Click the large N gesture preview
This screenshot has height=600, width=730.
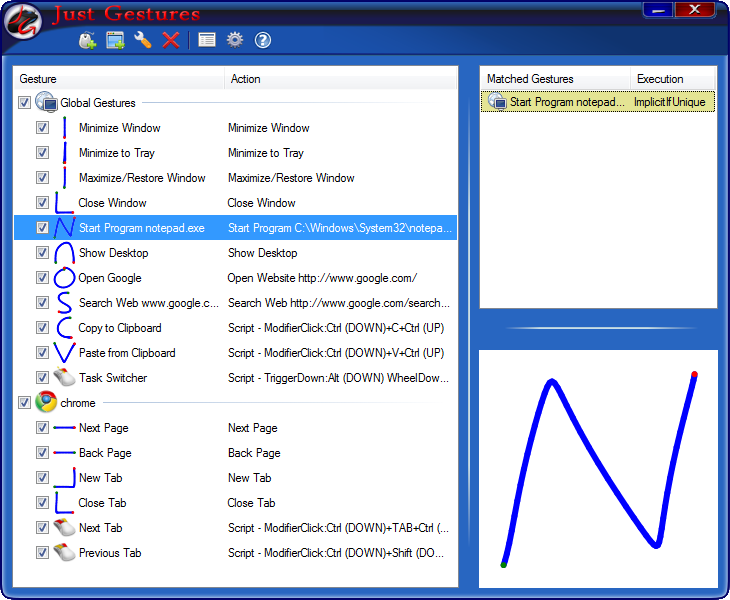[598, 468]
